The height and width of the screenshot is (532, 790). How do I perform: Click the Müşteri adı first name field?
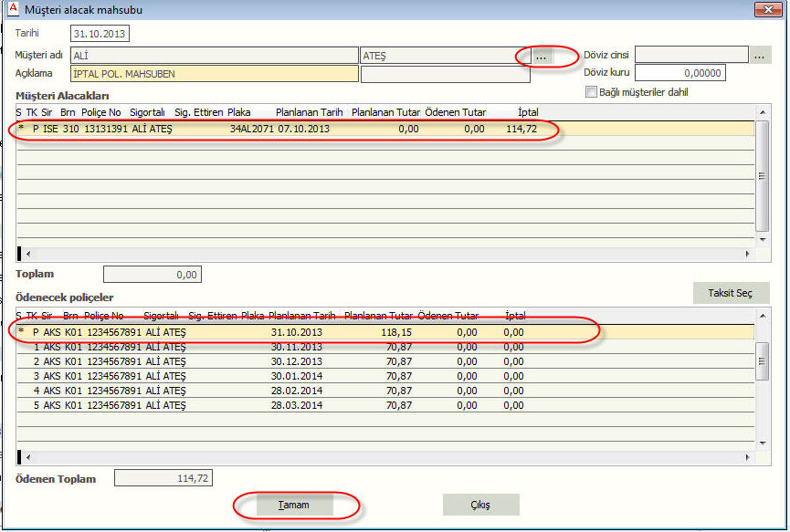tap(214, 56)
